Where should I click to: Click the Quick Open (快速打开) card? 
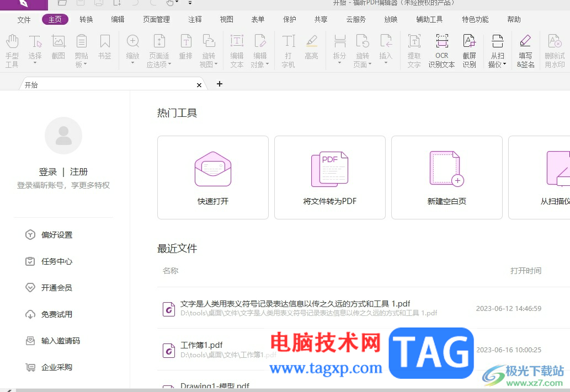point(213,178)
